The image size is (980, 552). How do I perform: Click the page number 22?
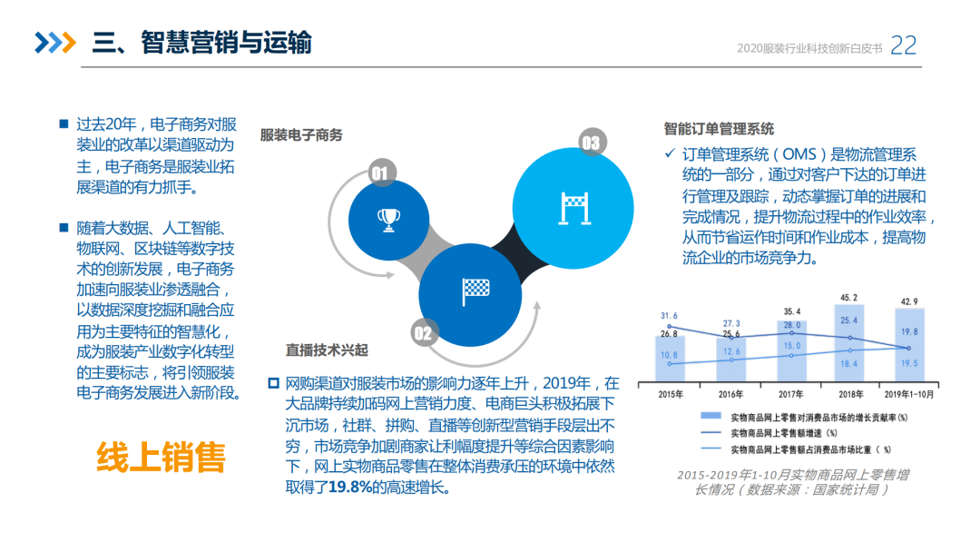903,45
